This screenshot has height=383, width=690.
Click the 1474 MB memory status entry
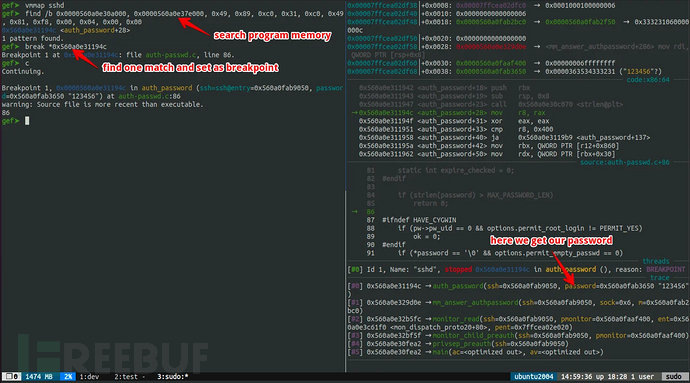(39, 377)
